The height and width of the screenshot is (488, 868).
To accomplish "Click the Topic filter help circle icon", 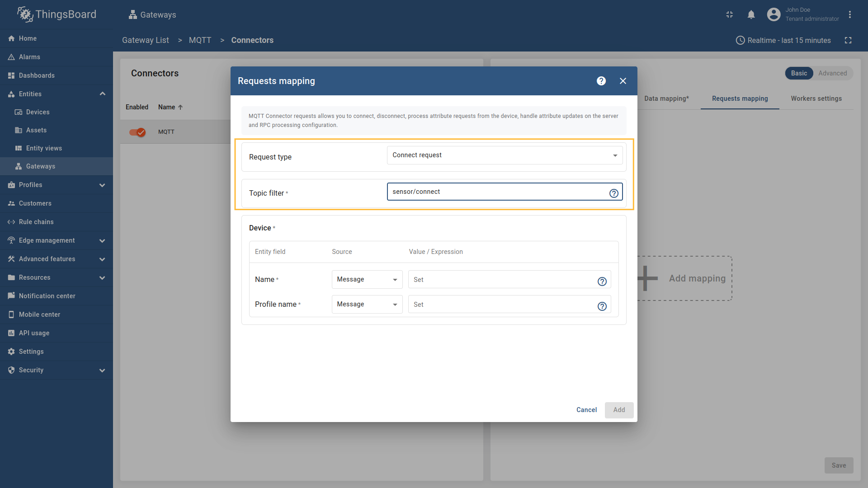I will click(613, 193).
